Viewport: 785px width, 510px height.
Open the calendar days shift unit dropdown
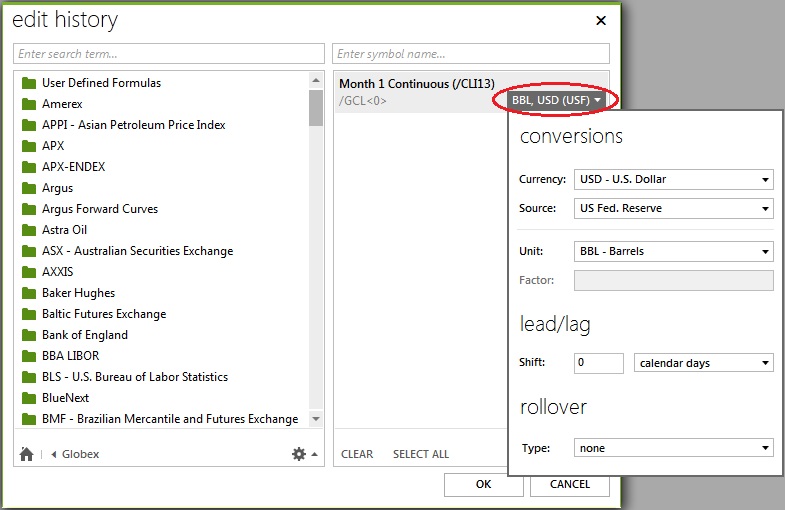(x=703, y=363)
